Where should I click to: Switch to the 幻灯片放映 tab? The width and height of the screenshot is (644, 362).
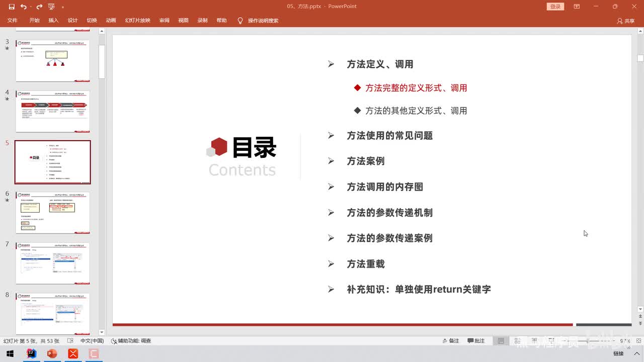coord(138,21)
